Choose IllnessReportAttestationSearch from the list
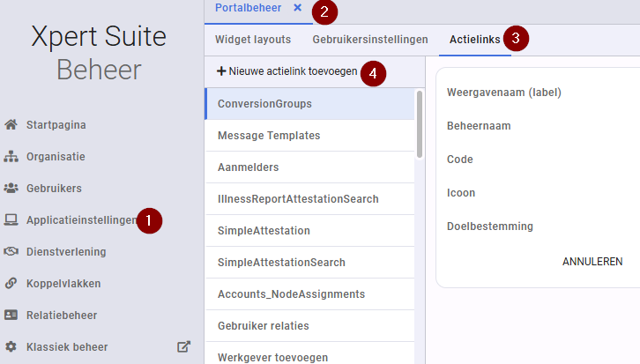This screenshot has height=364, width=640. coord(309,199)
